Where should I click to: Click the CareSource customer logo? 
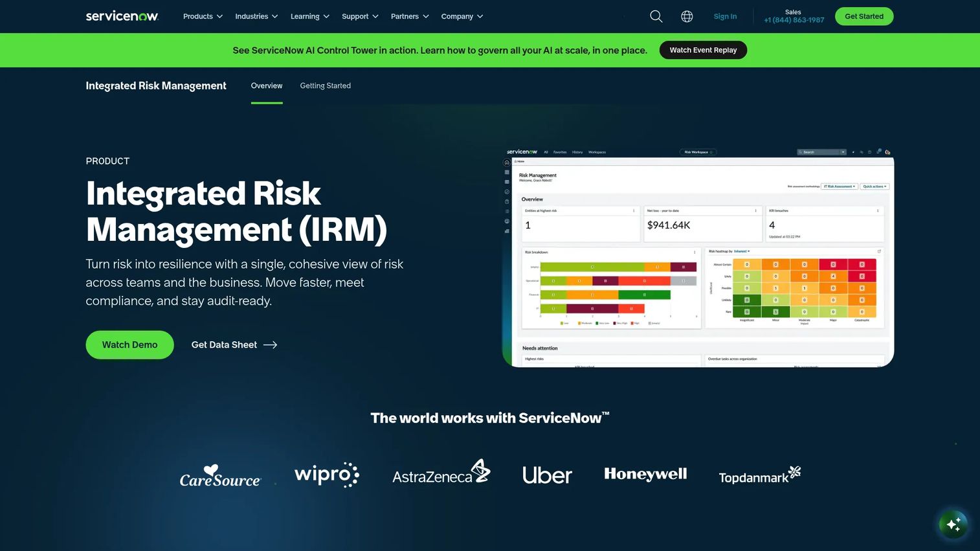pos(220,476)
